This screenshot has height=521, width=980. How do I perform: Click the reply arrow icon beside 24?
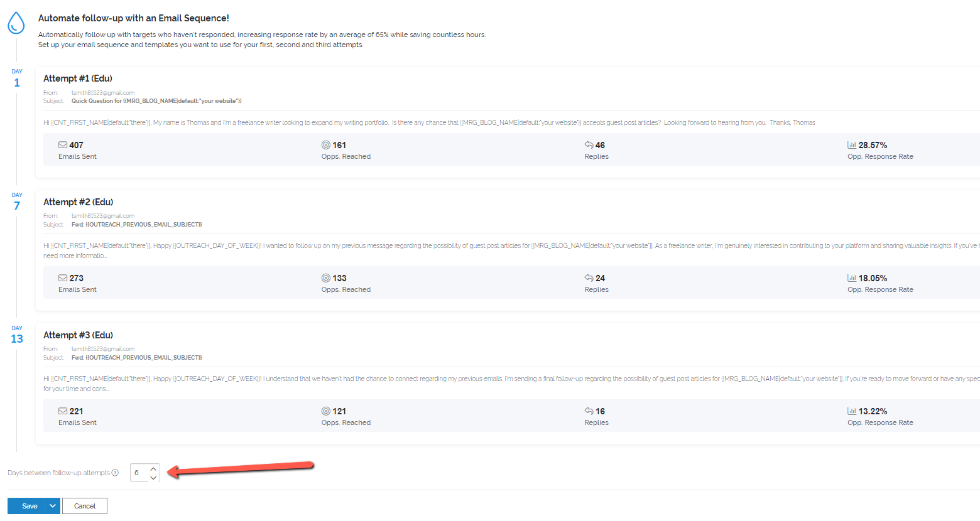coord(589,278)
